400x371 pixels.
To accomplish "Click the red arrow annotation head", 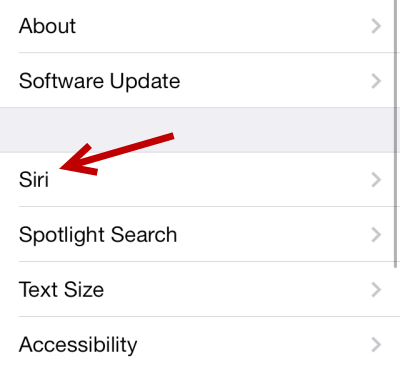I will (x=78, y=160).
